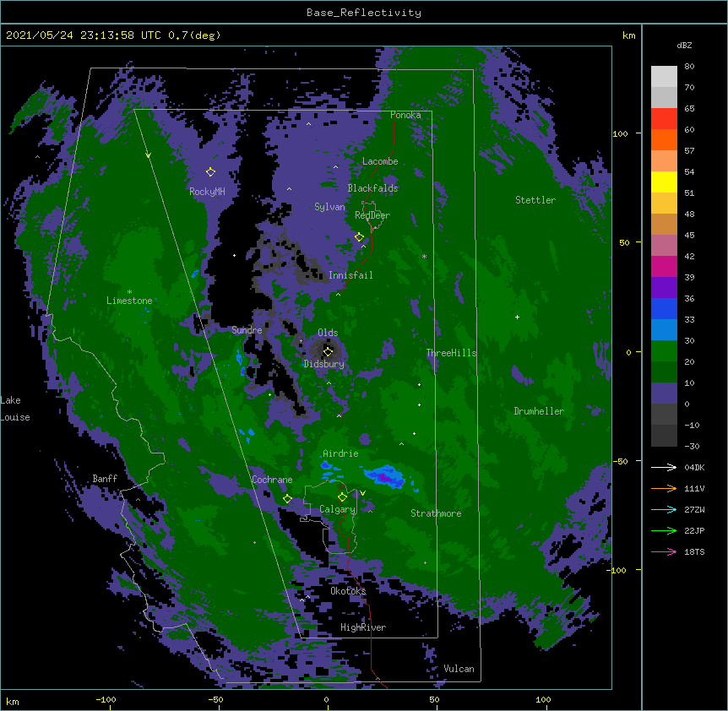Screen dimensions: 728x711
Task: Click the Vulcan label
Action: click(x=459, y=669)
